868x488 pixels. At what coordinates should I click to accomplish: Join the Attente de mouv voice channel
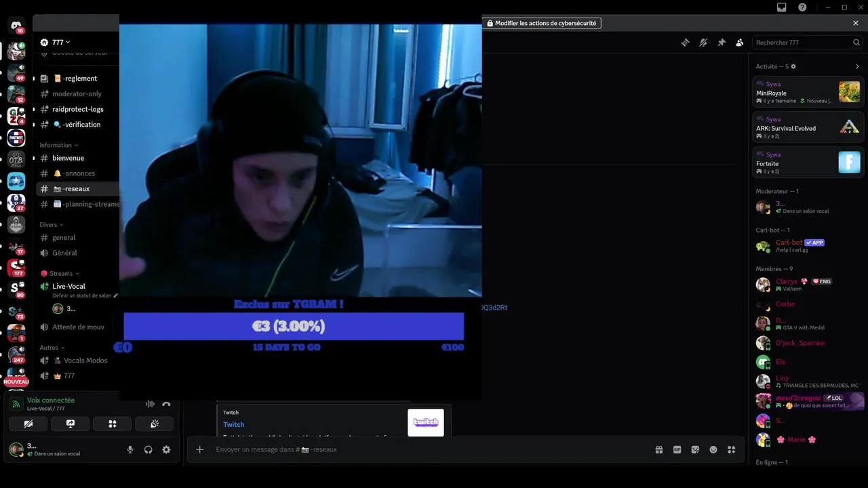(x=77, y=327)
